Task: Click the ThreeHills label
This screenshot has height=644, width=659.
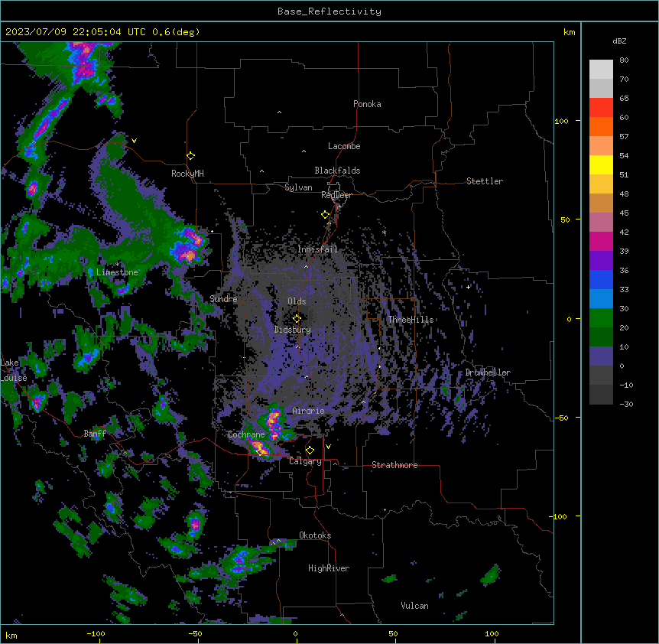Action: pos(411,320)
